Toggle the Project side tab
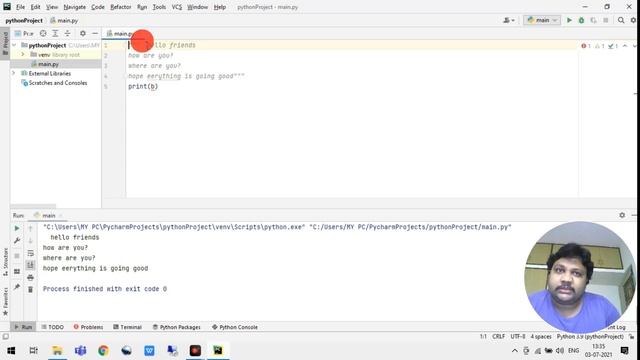 5,43
